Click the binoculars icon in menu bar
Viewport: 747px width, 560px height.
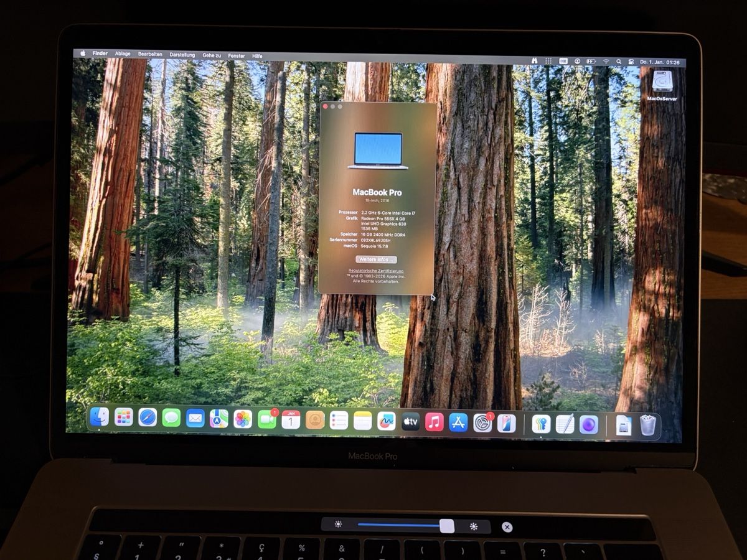point(534,61)
